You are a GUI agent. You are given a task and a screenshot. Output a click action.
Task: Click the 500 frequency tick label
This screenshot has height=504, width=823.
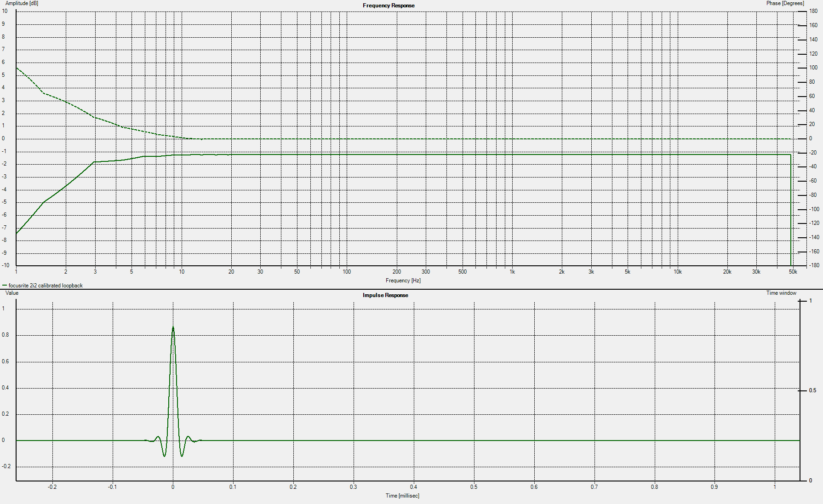point(463,272)
